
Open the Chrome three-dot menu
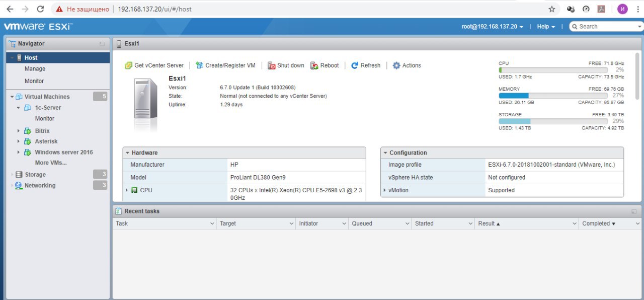coord(637,9)
